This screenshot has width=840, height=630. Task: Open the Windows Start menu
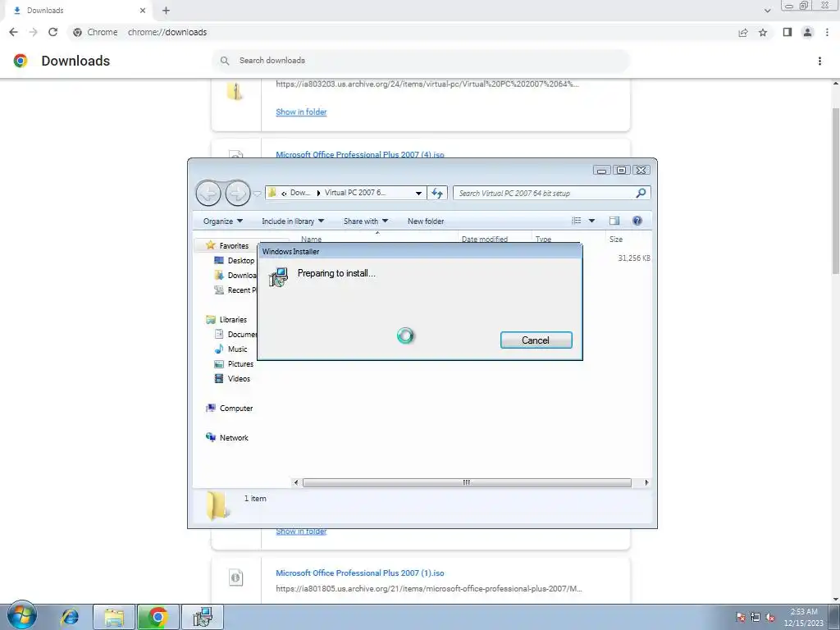pos(22,615)
